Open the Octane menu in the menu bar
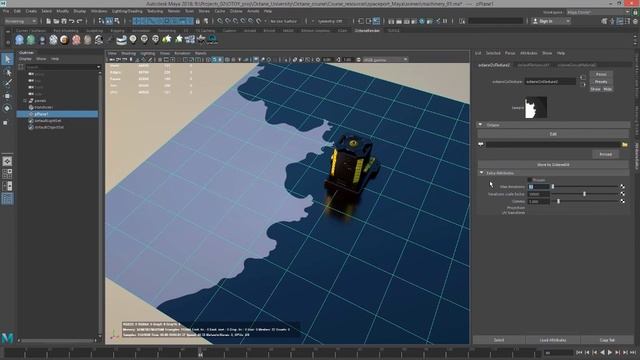Screen dimensions: 640x360 coord(236,11)
